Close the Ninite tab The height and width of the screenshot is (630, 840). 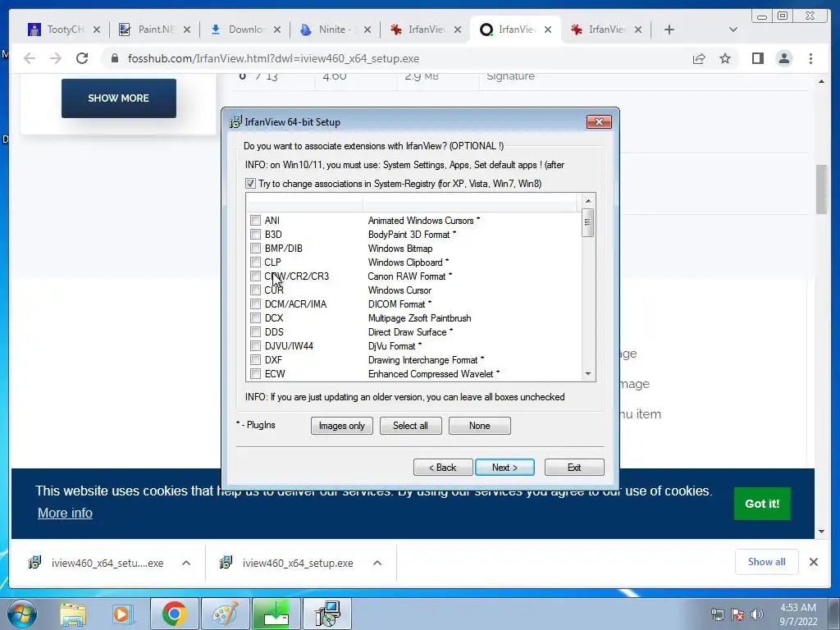tap(367, 30)
